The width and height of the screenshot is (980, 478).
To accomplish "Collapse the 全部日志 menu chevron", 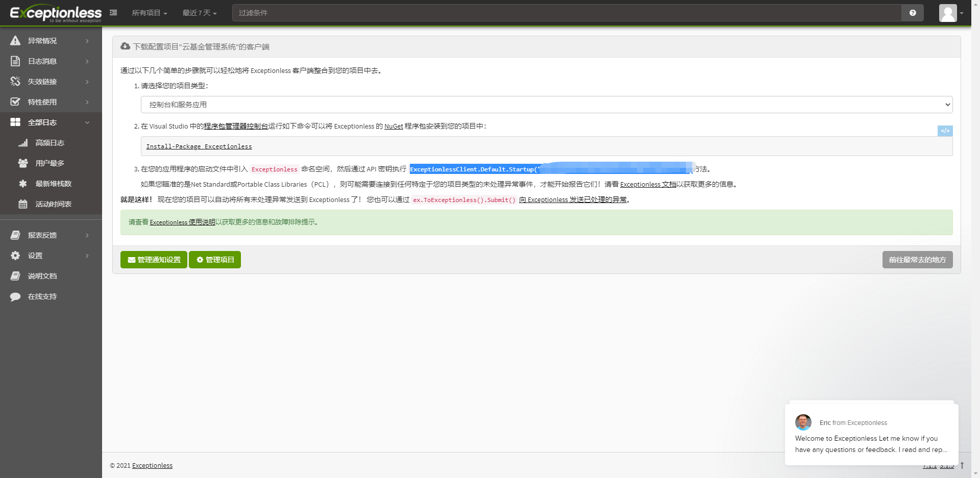I will pyautogui.click(x=87, y=122).
